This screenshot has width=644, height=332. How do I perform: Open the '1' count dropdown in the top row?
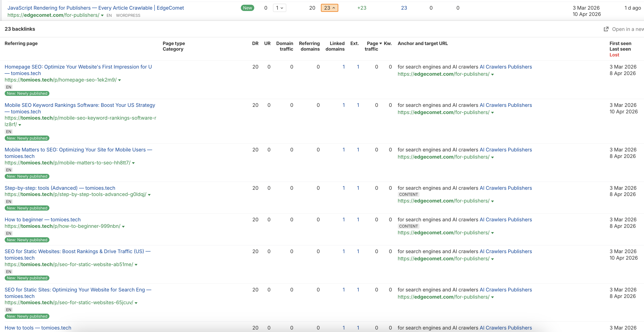tap(279, 8)
